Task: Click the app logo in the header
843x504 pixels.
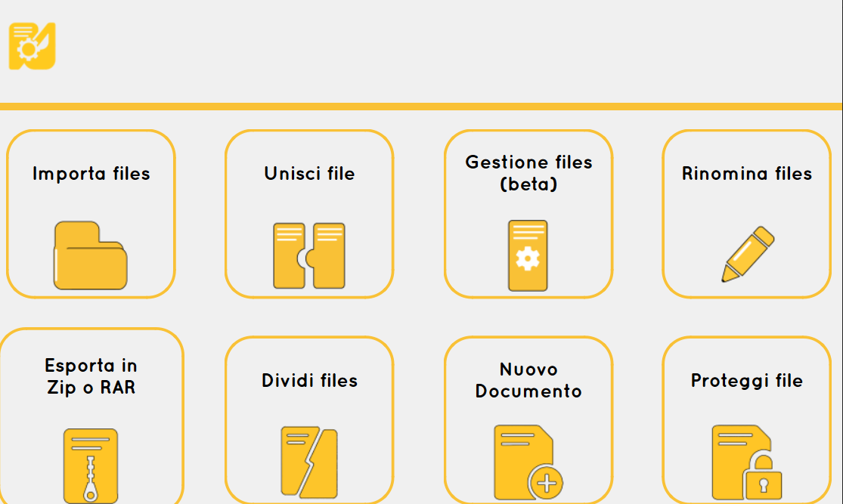Action: (33, 46)
